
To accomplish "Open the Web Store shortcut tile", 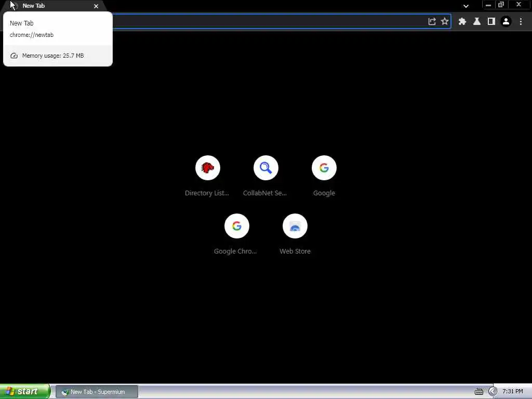I will [x=295, y=234].
